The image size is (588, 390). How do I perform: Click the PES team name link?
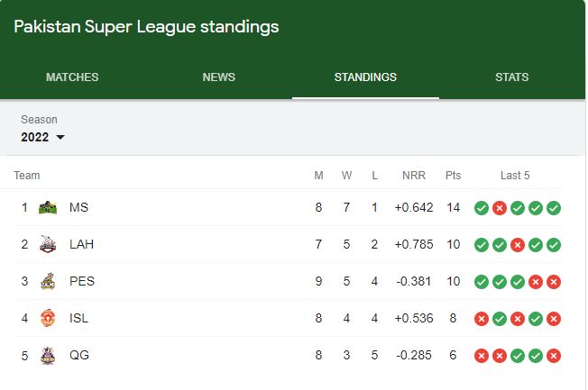82,281
